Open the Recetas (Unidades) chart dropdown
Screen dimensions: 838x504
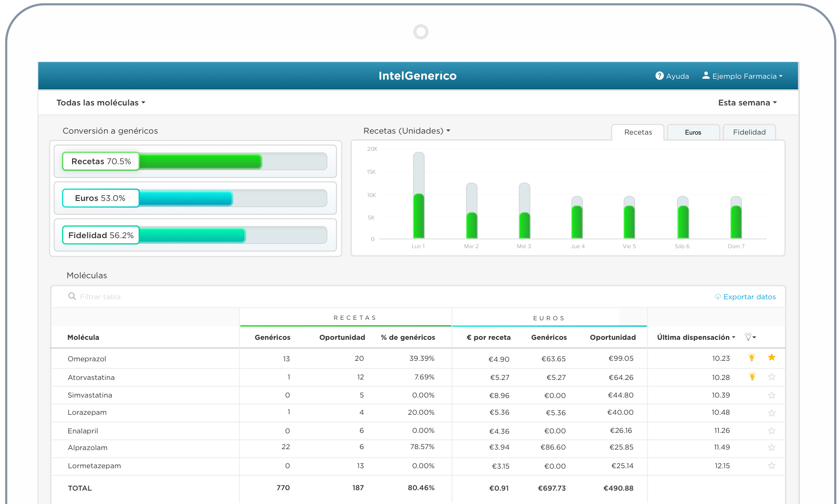[407, 131]
